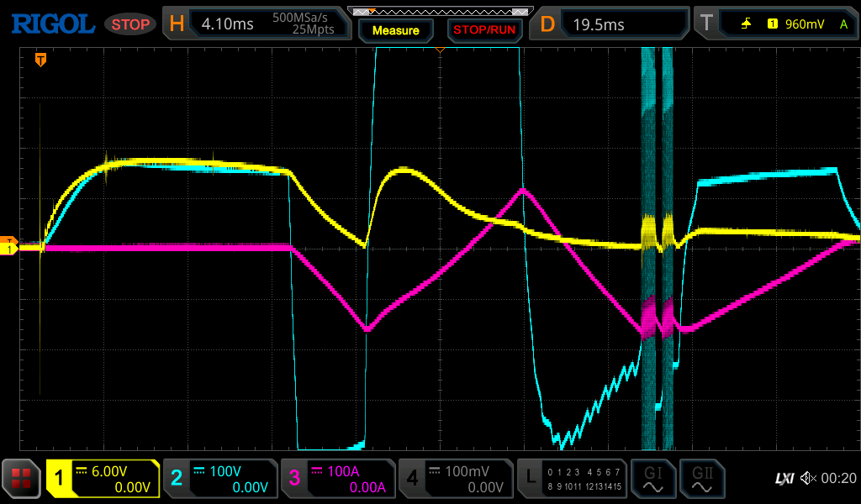Open the red grid function navigation menu

pos(21,479)
